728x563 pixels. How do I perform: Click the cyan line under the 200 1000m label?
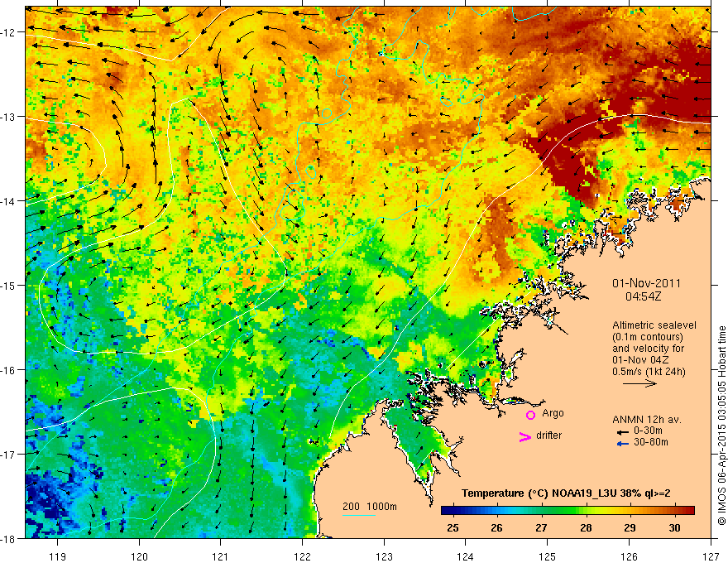click(359, 515)
